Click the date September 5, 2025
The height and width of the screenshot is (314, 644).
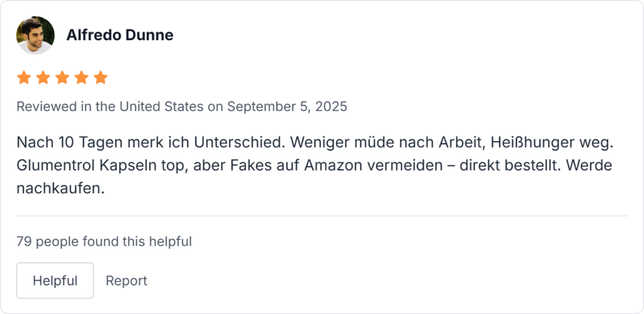pyautogui.click(x=287, y=107)
